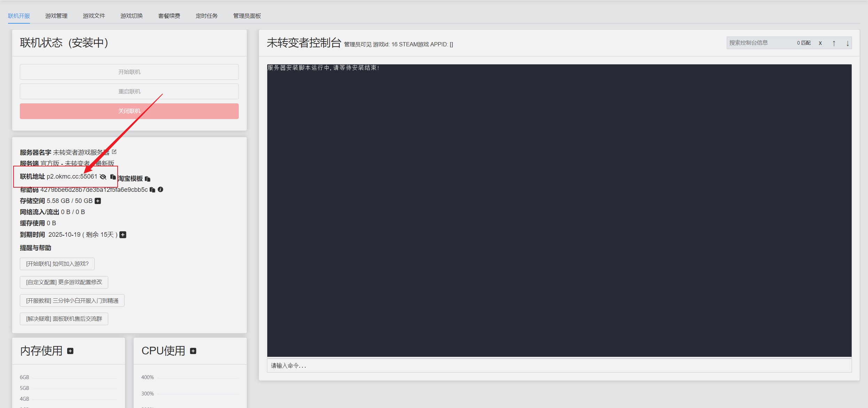
Task: Expand the CPU使用 chart
Action: [193, 351]
